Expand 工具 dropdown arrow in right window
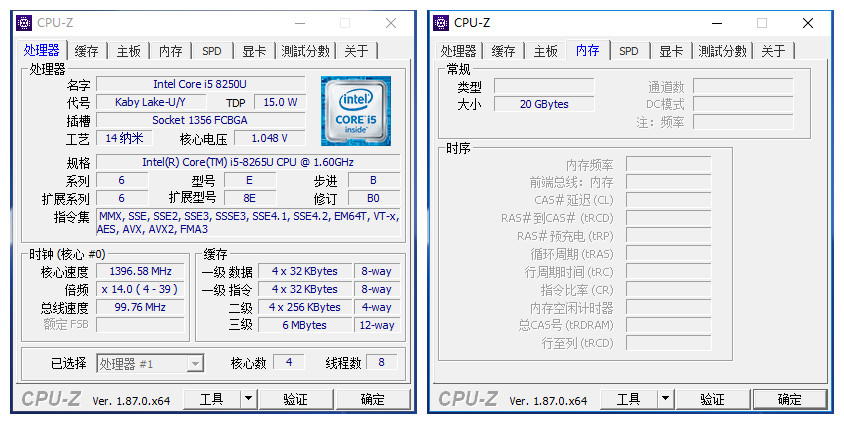The height and width of the screenshot is (424, 844). click(665, 399)
